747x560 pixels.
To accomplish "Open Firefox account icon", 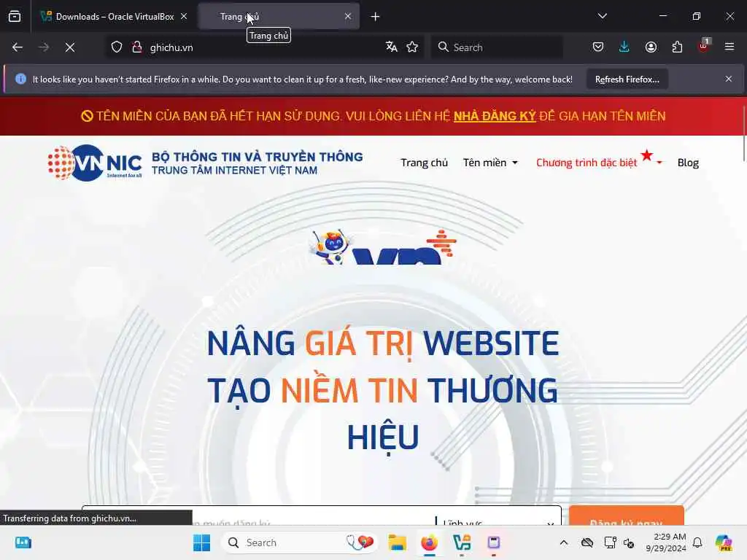I will click(x=651, y=47).
